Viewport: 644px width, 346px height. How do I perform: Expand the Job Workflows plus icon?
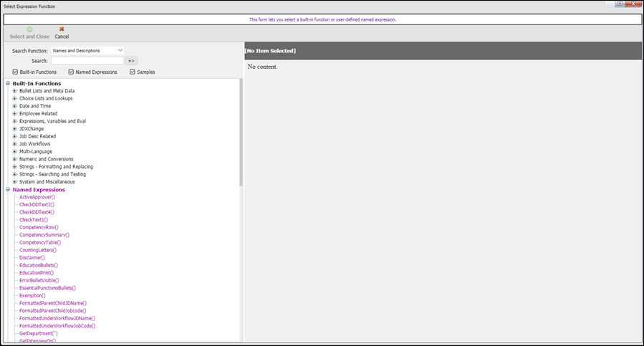[x=14, y=144]
